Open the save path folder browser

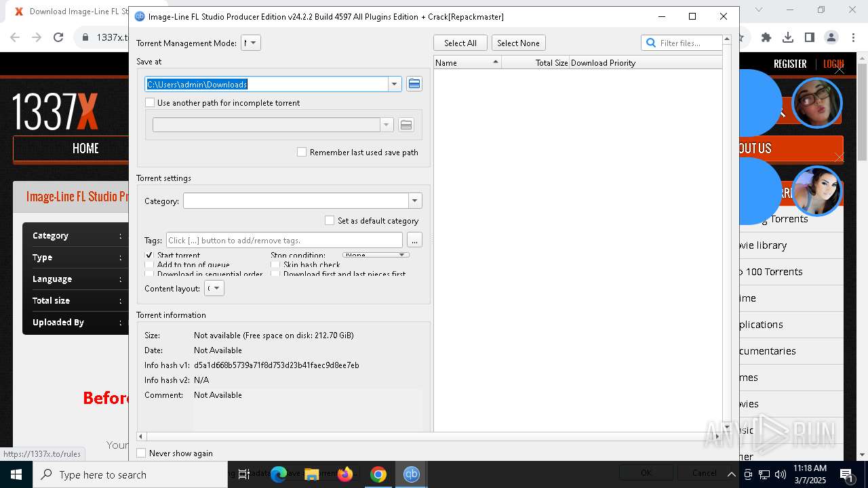coord(414,84)
